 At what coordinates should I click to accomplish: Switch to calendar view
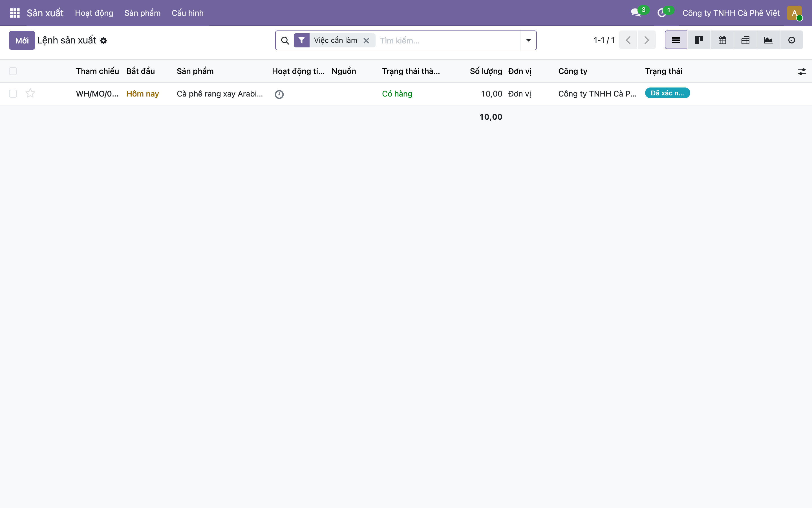[722, 40]
